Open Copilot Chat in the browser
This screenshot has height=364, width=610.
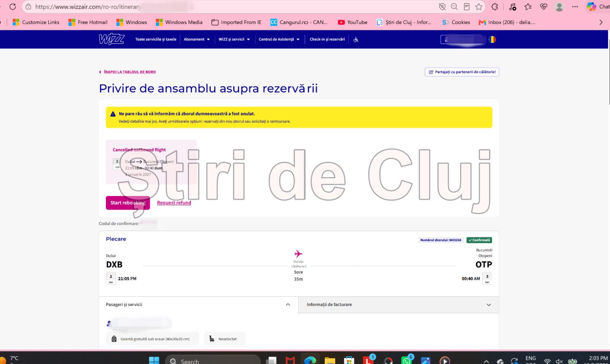[598, 7]
